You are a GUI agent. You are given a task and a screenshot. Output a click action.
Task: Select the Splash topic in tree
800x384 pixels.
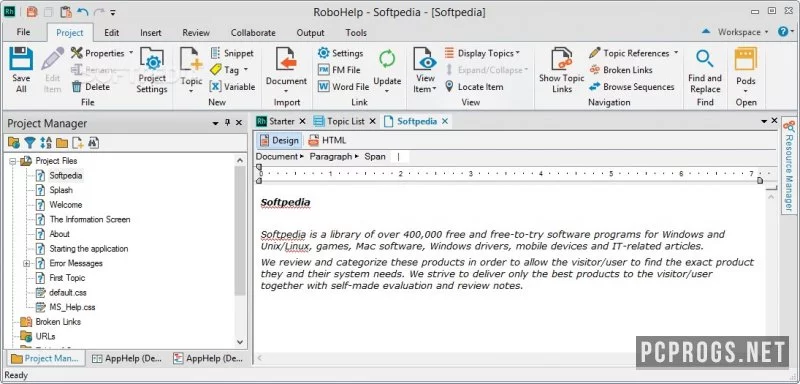61,190
